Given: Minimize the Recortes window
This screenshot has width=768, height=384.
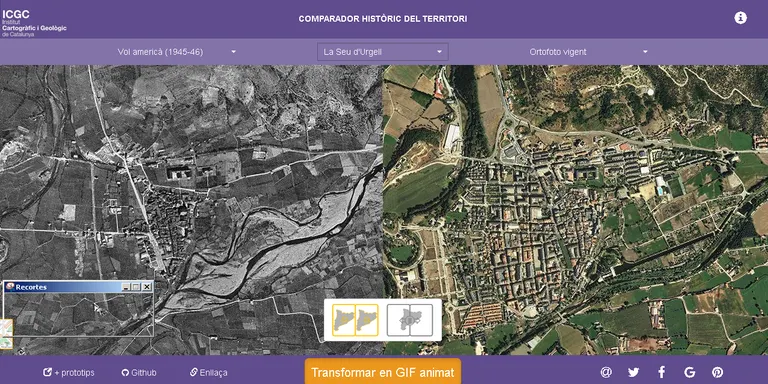Looking at the screenshot, I should pos(126,287).
